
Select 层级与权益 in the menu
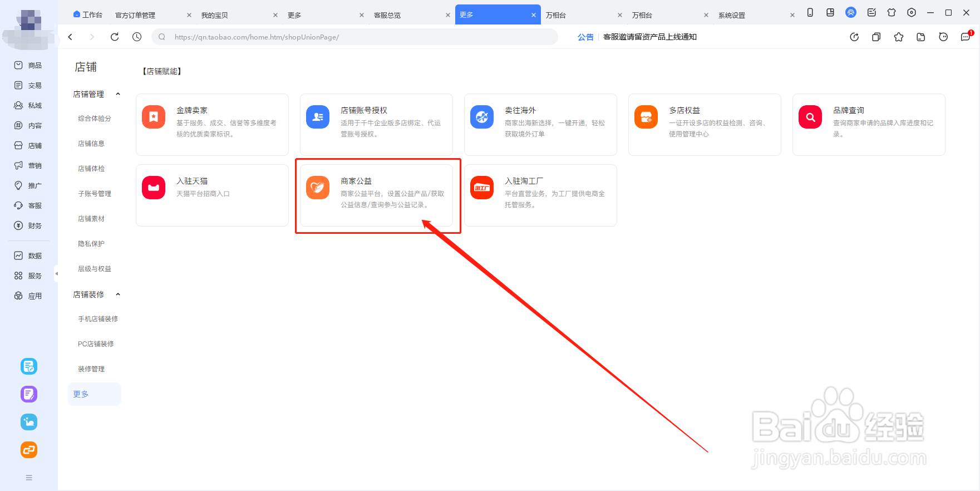pyautogui.click(x=95, y=269)
